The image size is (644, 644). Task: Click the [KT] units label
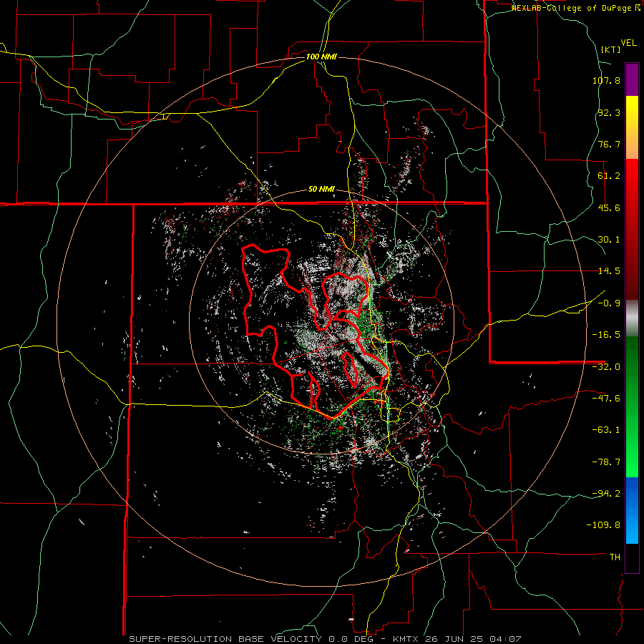point(610,49)
